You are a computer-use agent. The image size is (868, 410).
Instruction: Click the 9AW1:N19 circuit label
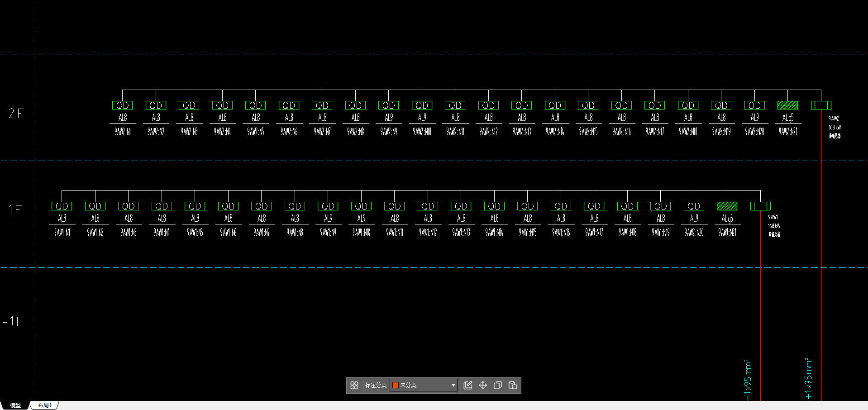[x=661, y=232]
